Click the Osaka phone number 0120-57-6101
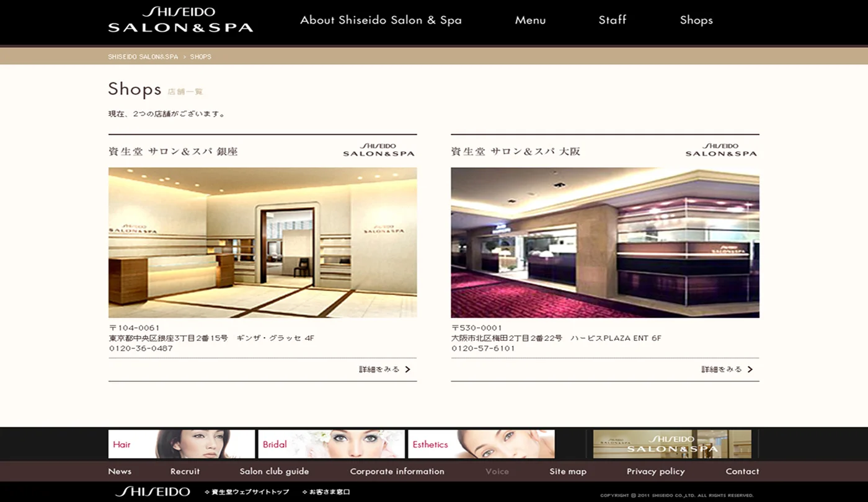 click(x=483, y=348)
